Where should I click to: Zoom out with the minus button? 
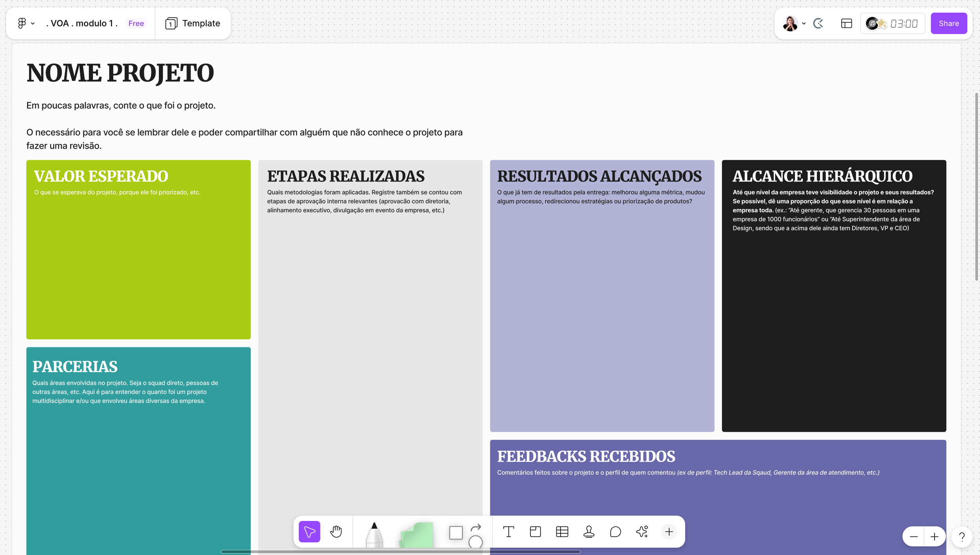[913, 536]
